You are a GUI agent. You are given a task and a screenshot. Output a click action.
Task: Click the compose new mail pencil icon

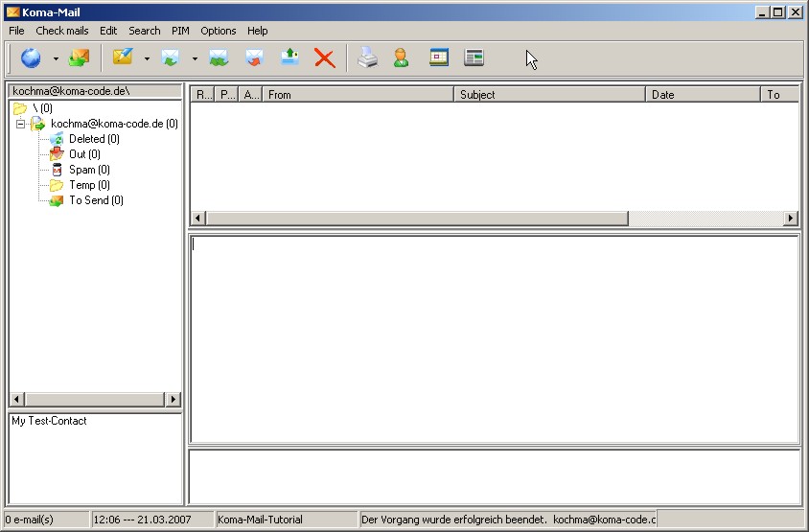tap(124, 57)
